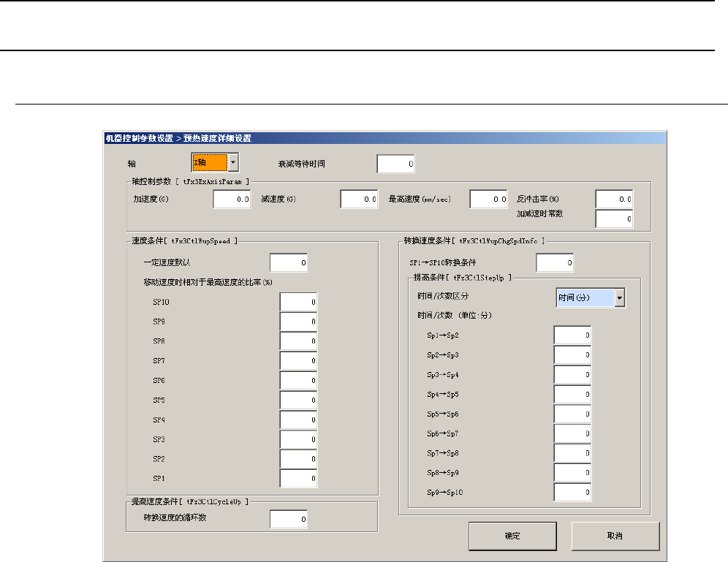Image resolution: width=728 pixels, height=562 pixels.
Task: Click the SP1→SP10转换条件 input box
Action: pos(555,262)
